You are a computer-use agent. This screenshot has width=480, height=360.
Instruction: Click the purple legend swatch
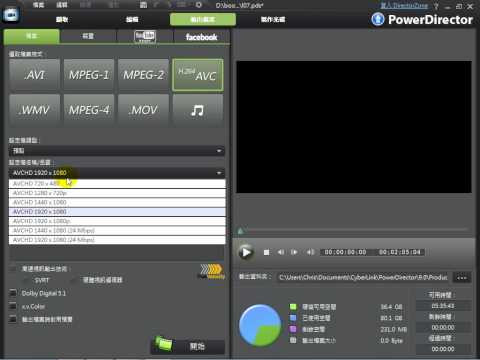coord(293,329)
